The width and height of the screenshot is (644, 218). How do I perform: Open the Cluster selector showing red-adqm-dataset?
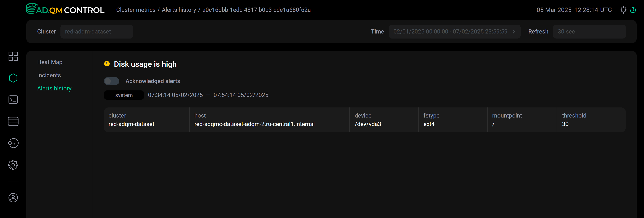(97, 32)
